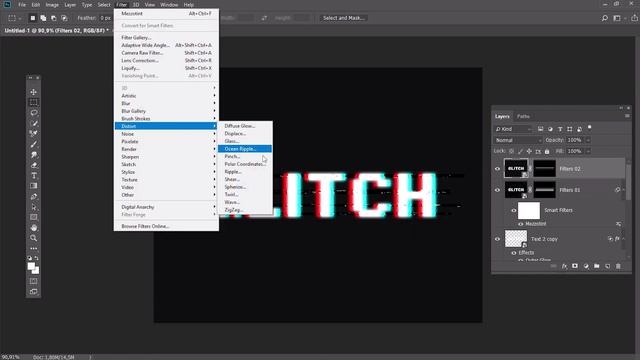Click the Subtract from Selection icon
Viewport: 640px width, 360px height.
pyautogui.click(x=53, y=18)
